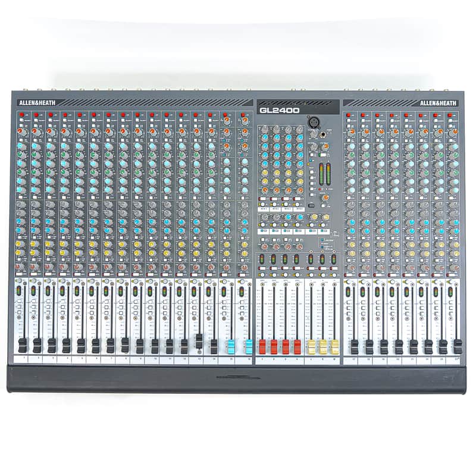
Task: Turn the gain knob on channel 1
Action: (x=20, y=131)
